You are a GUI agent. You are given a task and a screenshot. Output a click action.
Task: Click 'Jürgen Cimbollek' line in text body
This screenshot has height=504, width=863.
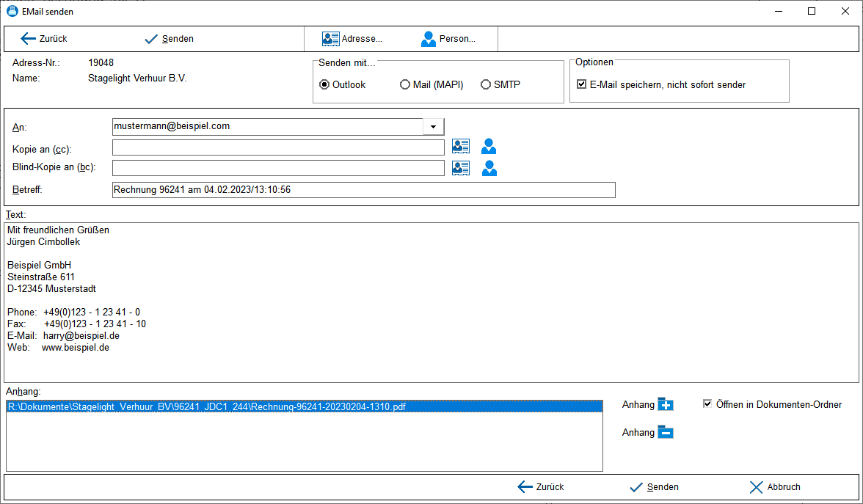[43, 242]
